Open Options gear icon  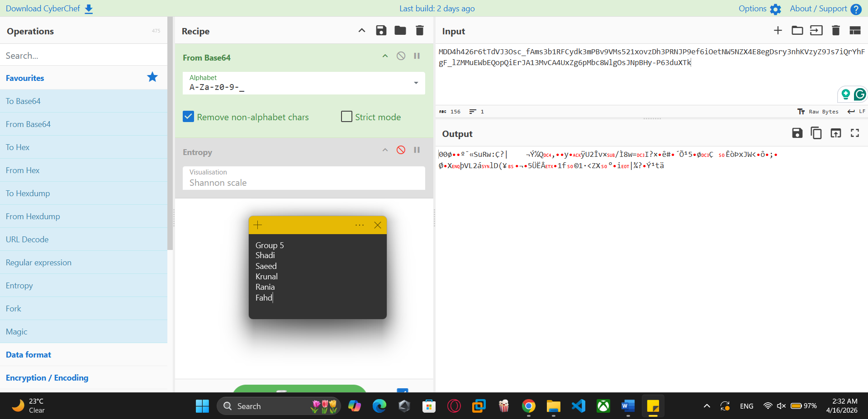pos(775,9)
